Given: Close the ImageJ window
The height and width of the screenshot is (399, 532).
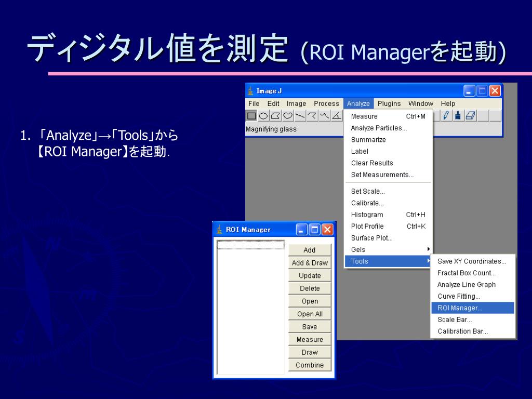Looking at the screenshot, I should [x=495, y=91].
